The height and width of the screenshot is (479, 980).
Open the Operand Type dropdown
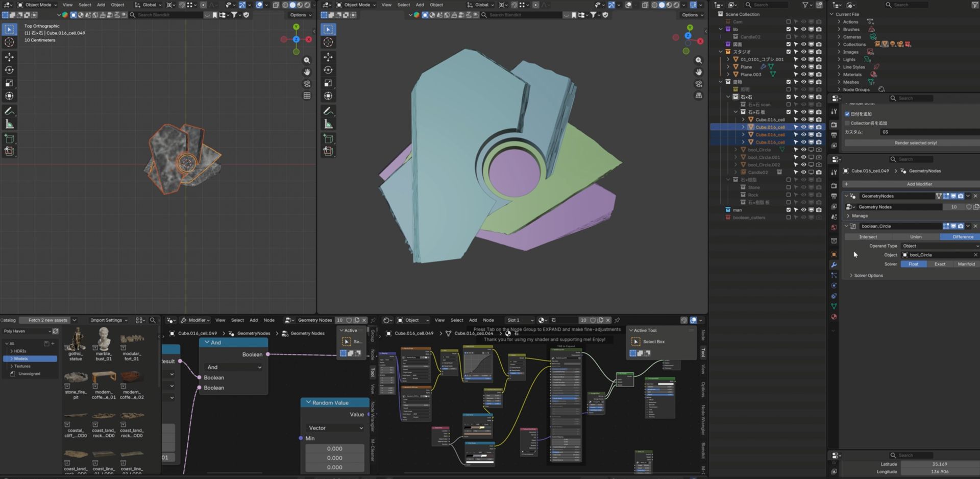(940, 246)
